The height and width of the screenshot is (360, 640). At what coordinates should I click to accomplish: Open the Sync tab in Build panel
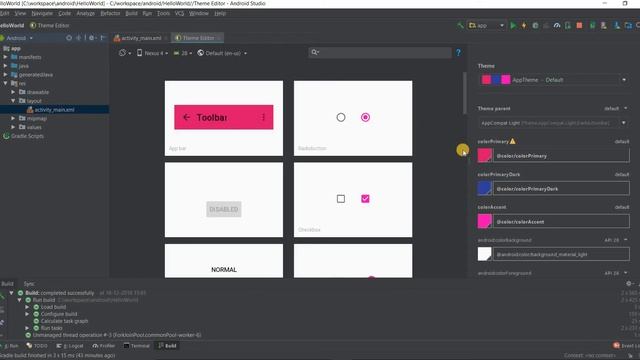click(x=29, y=283)
